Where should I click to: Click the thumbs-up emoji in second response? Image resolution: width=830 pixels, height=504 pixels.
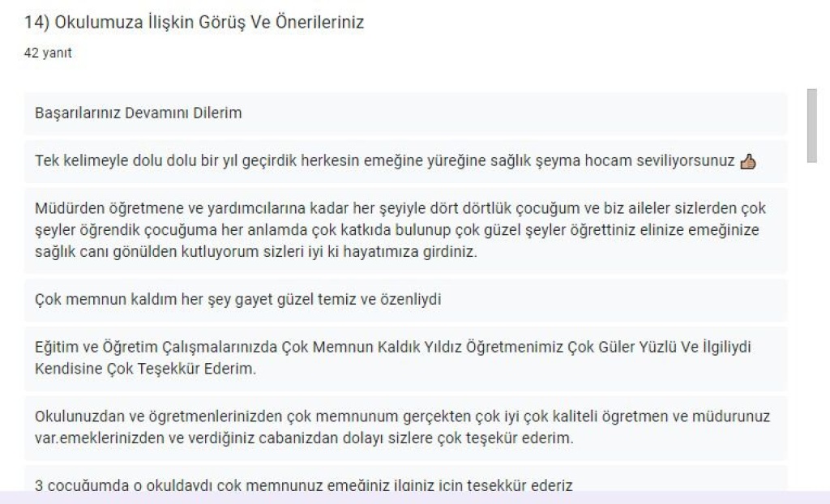(x=748, y=161)
